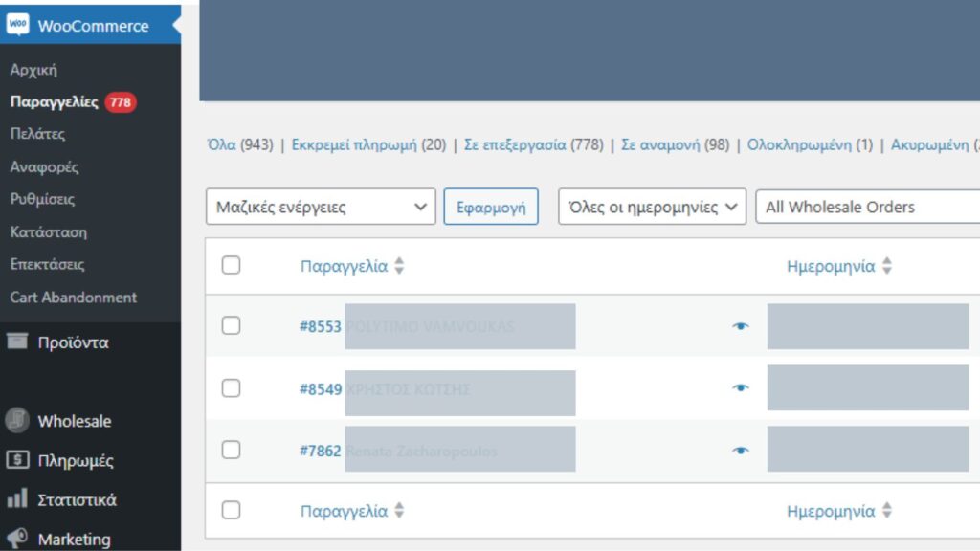The height and width of the screenshot is (551, 980).
Task: Open the Πληρωμές payments icon
Action: (15, 460)
